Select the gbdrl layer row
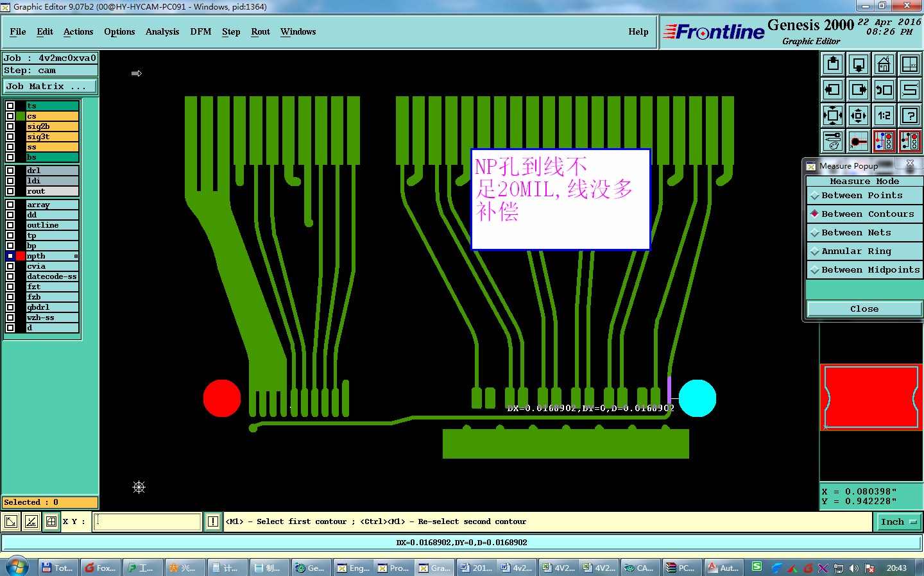 [53, 307]
